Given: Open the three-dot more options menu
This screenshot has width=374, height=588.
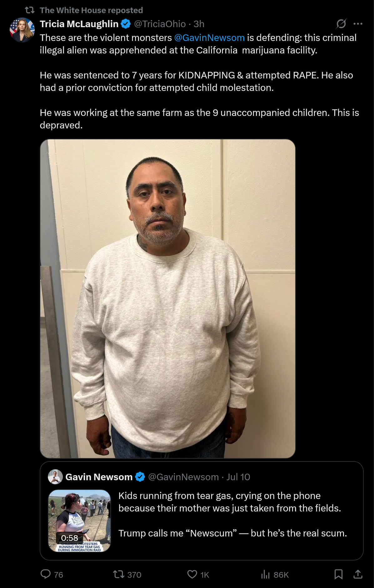Looking at the screenshot, I should tap(358, 24).
